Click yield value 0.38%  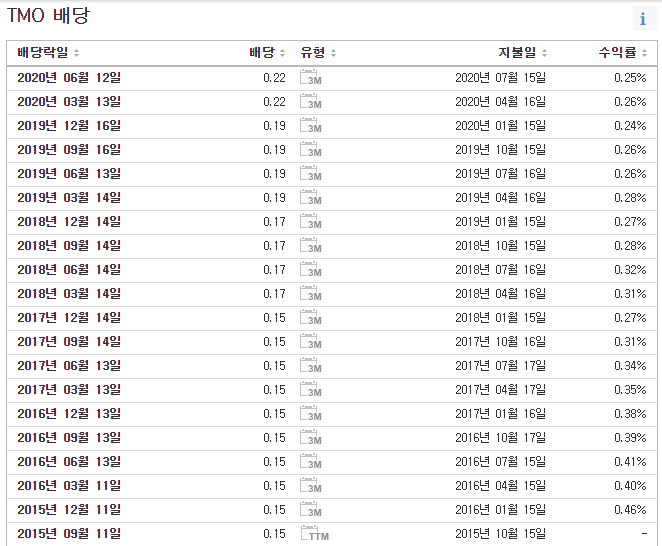[630, 415]
